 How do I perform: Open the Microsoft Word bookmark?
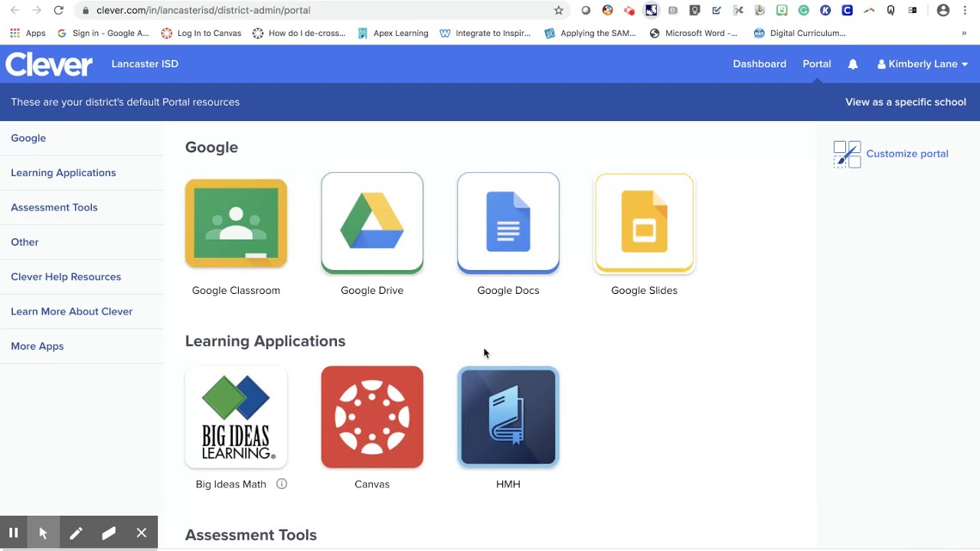(694, 33)
